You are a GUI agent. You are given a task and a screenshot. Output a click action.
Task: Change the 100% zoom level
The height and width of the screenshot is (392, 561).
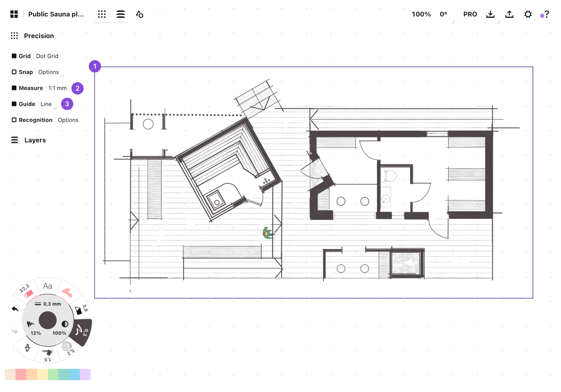(x=421, y=14)
